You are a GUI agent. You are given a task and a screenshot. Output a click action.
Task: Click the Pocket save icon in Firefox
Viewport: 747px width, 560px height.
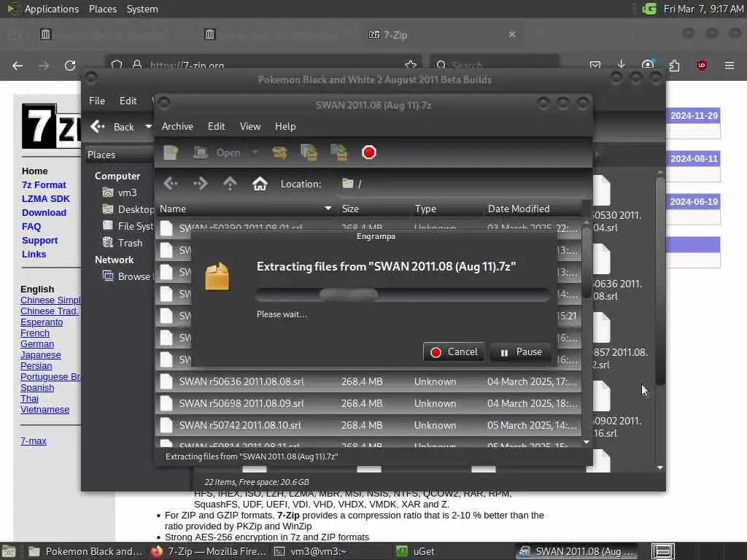pyautogui.click(x=595, y=65)
